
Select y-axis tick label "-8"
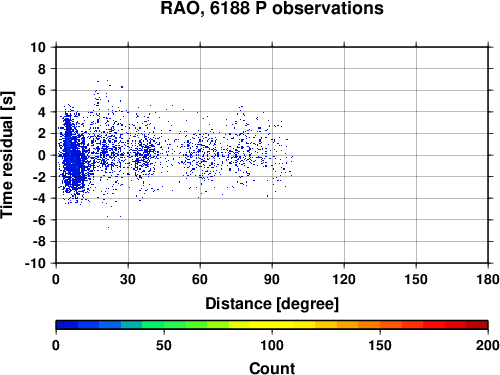39,242
